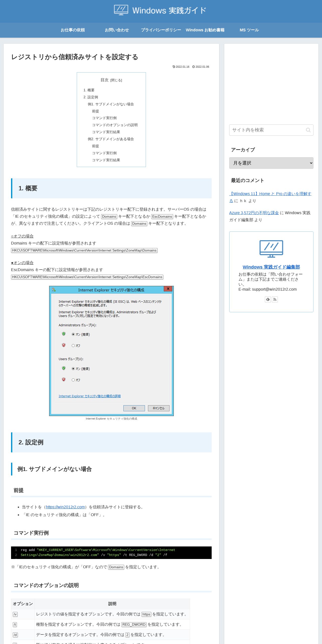Open お仕事の依頼 menu item

pyautogui.click(x=73, y=30)
